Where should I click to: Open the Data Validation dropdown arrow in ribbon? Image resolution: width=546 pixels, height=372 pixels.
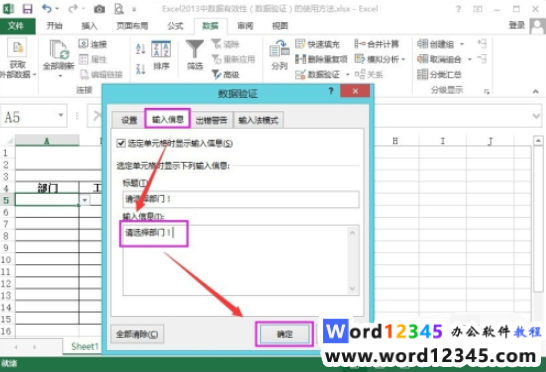pyautogui.click(x=347, y=75)
